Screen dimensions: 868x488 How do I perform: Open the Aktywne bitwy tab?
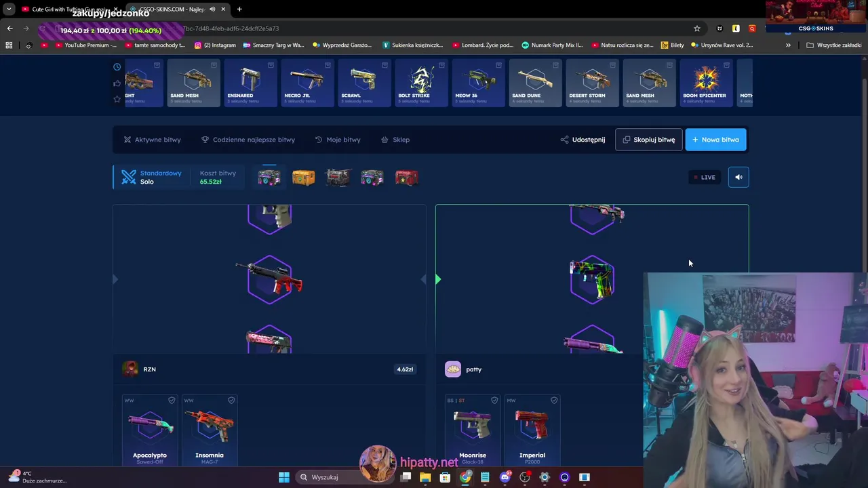tap(152, 140)
